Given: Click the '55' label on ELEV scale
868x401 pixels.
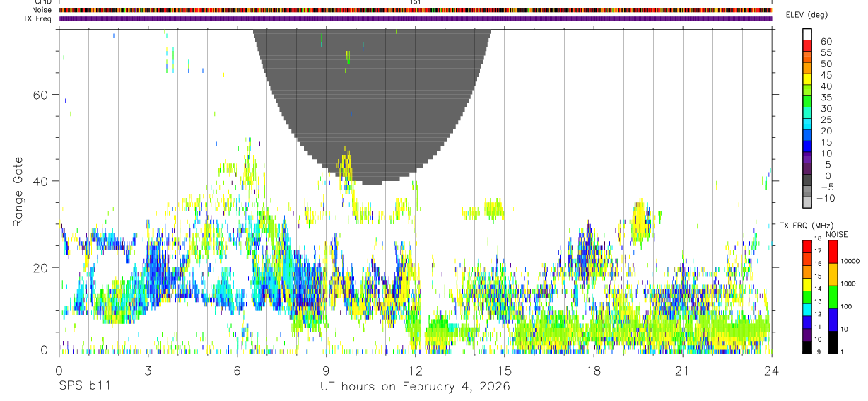Looking at the screenshot, I should [x=826, y=52].
